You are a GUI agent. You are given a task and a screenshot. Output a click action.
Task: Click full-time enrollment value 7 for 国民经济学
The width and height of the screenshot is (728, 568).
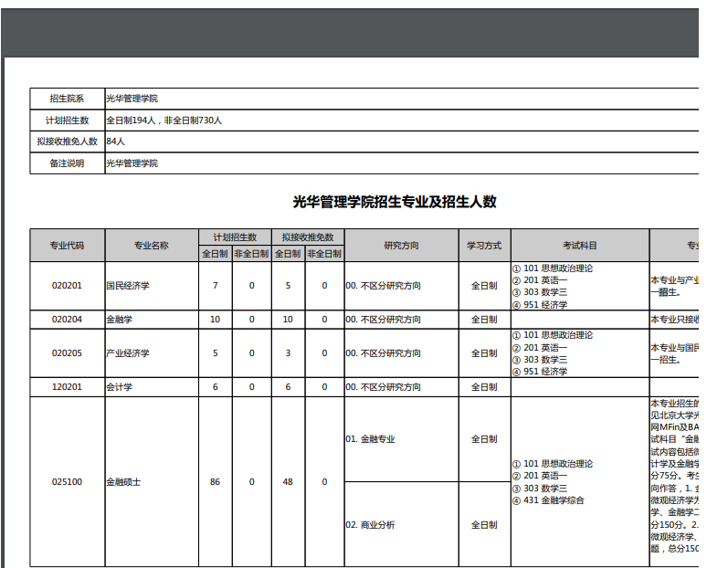pyautogui.click(x=215, y=286)
